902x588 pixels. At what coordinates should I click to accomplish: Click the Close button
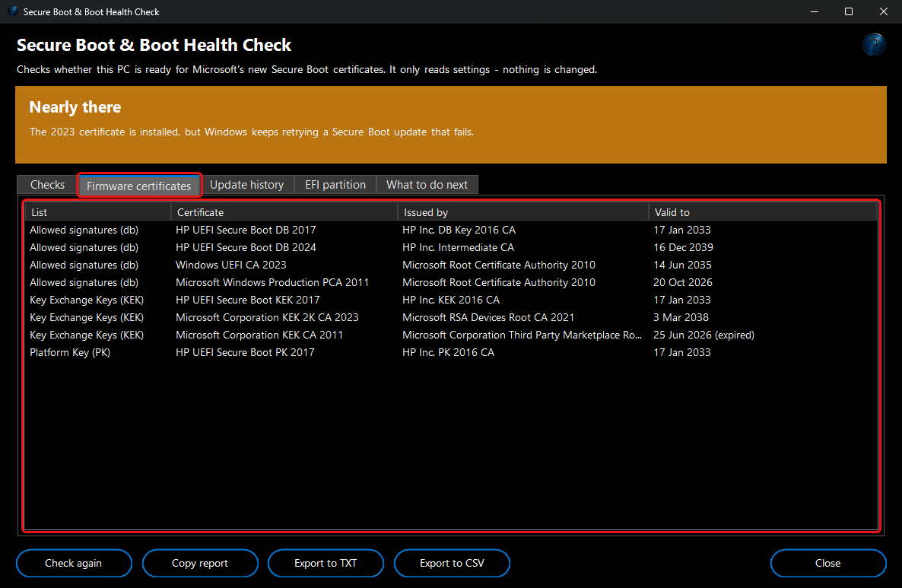827,563
